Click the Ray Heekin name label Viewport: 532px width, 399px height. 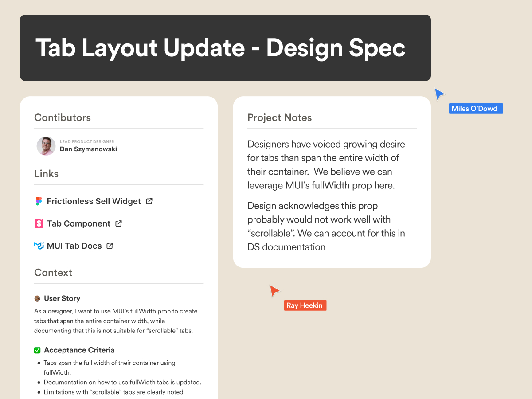(305, 305)
